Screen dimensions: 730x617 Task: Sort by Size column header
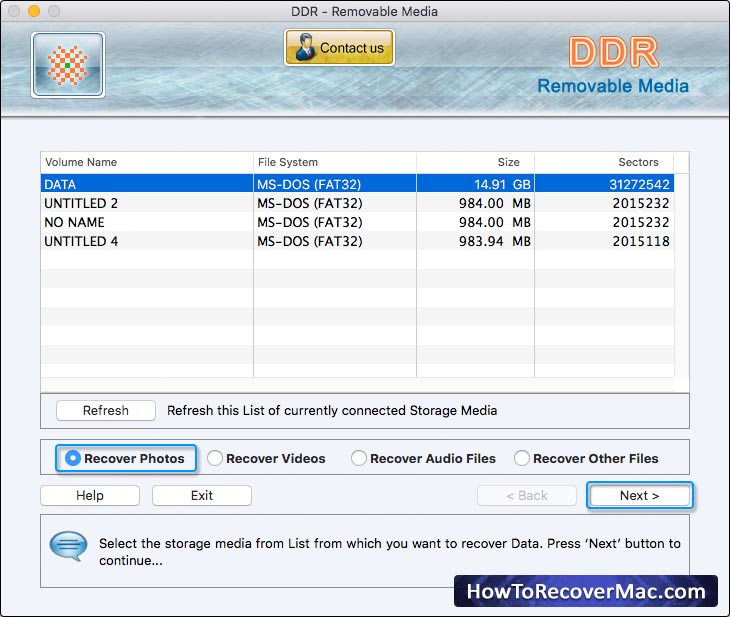click(475, 162)
